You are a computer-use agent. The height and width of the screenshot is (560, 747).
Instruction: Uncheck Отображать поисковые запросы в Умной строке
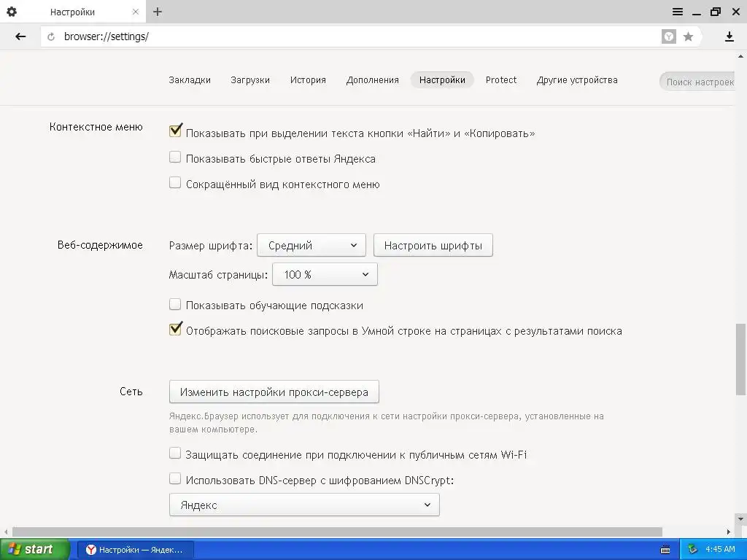point(175,329)
